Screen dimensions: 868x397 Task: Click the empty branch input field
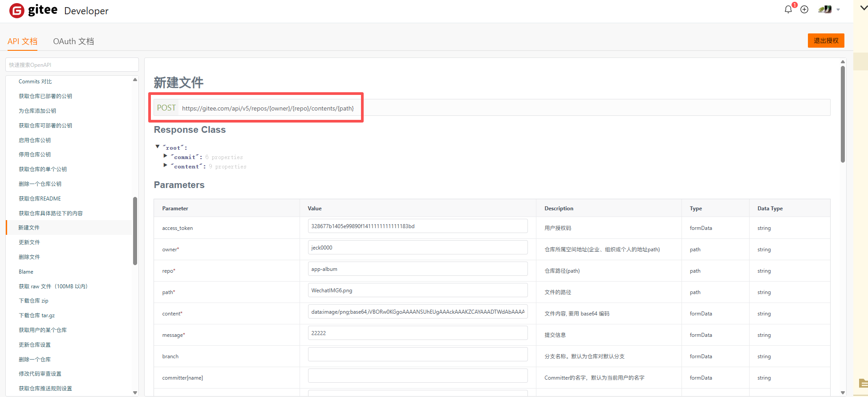tap(418, 354)
